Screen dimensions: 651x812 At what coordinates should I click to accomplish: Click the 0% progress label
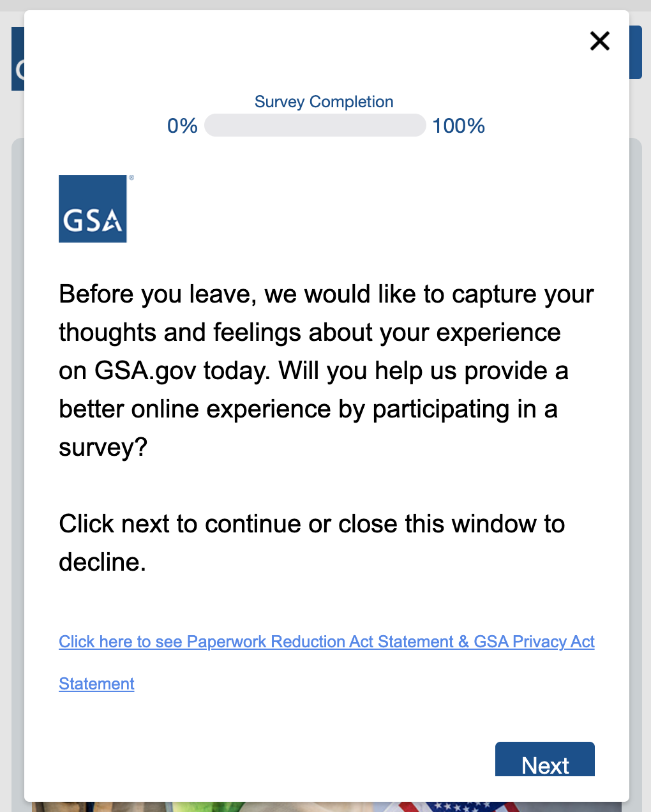pyautogui.click(x=182, y=126)
